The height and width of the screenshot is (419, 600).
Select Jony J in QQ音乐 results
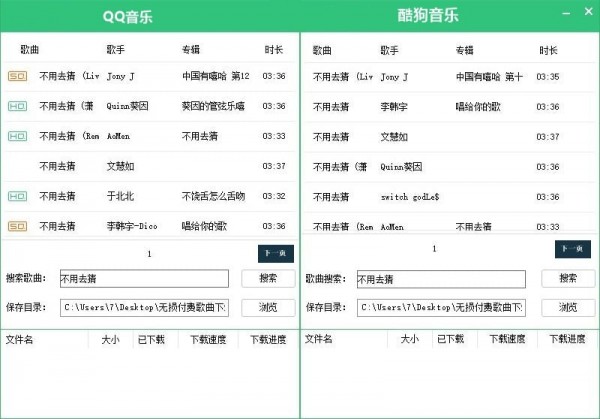(x=121, y=76)
